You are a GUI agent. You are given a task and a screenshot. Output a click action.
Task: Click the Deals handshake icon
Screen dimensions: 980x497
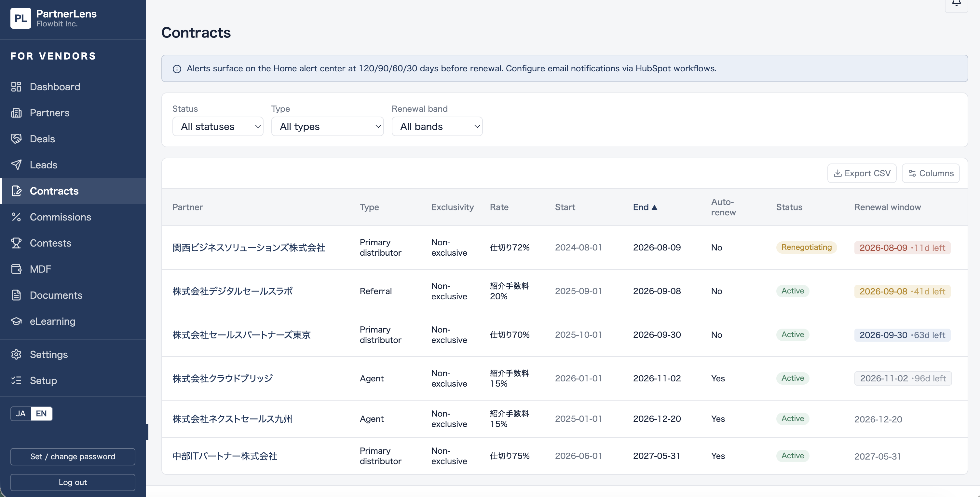coord(16,139)
